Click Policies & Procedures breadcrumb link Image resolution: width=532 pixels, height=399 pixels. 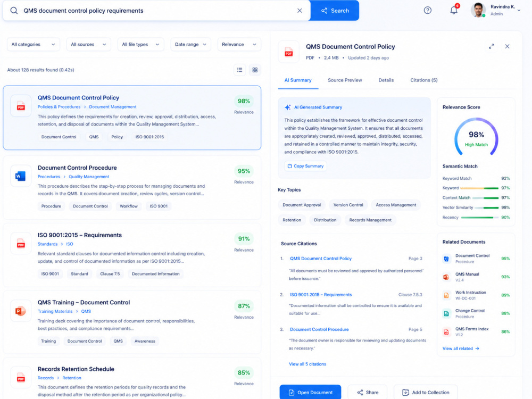59,107
